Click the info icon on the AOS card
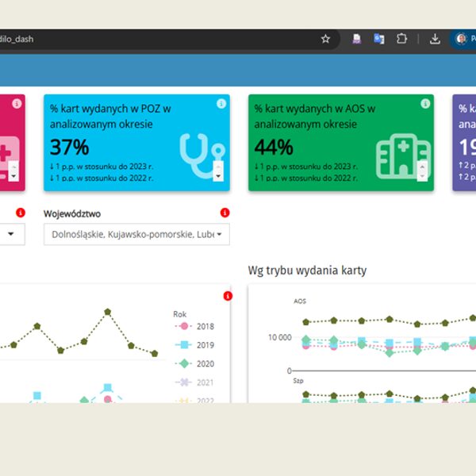The width and height of the screenshot is (476, 476). (x=425, y=104)
